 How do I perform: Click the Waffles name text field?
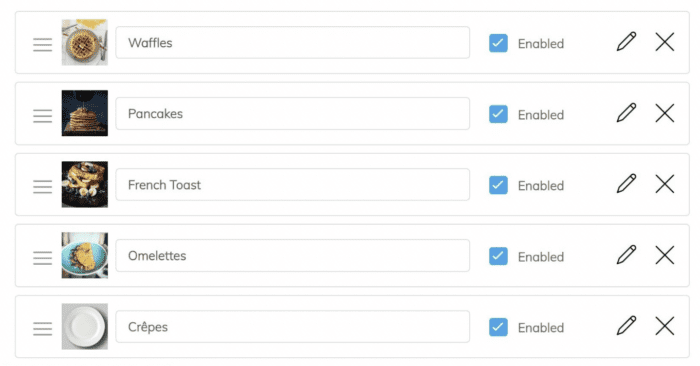(293, 43)
